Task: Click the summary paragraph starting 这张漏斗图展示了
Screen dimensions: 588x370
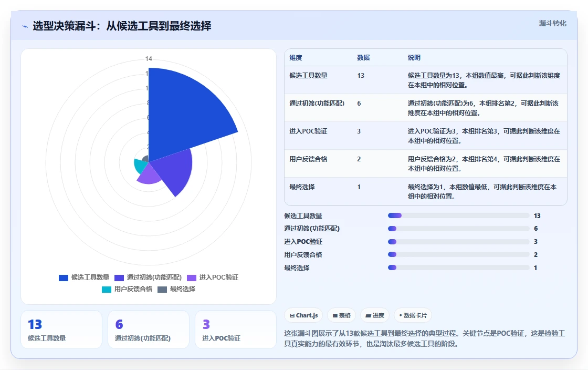Action: point(425,338)
